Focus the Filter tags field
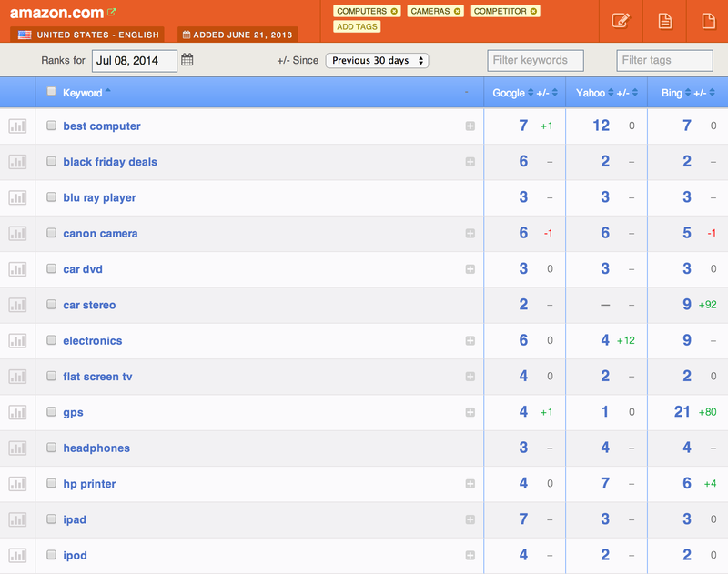 pyautogui.click(x=664, y=60)
